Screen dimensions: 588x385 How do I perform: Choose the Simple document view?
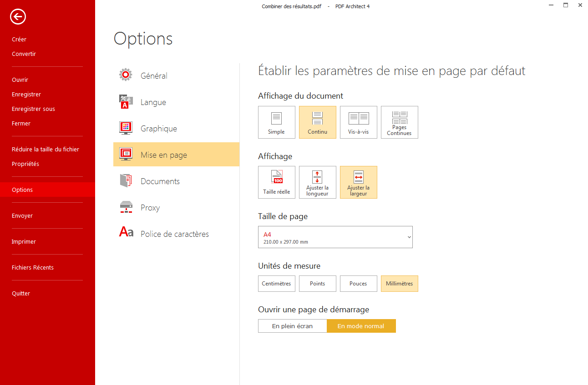pyautogui.click(x=276, y=122)
